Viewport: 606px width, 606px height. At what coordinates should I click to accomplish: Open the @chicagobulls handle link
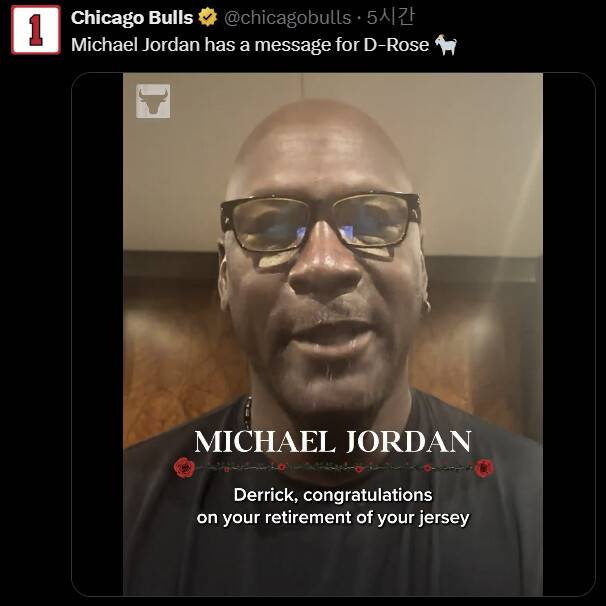click(288, 18)
